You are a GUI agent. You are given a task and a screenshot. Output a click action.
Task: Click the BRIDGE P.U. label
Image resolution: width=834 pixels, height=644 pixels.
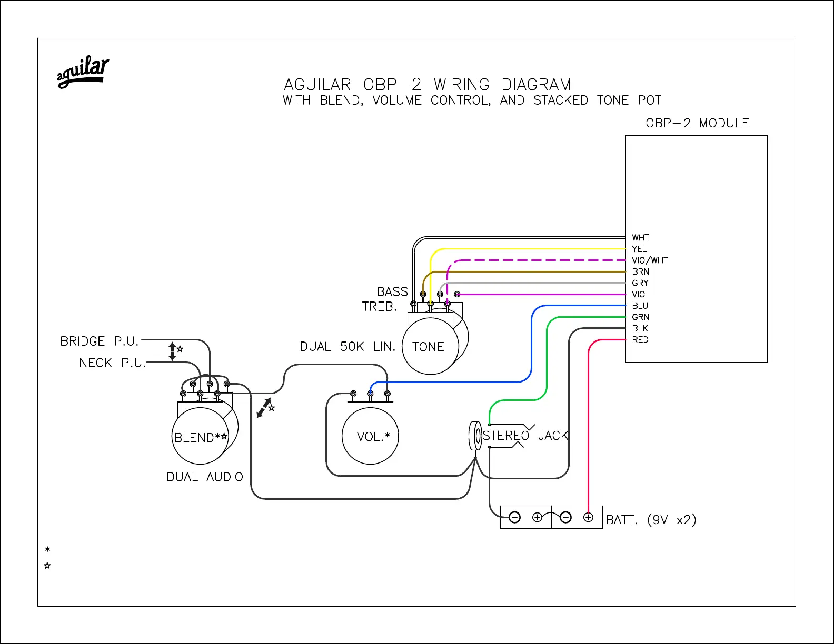99,341
